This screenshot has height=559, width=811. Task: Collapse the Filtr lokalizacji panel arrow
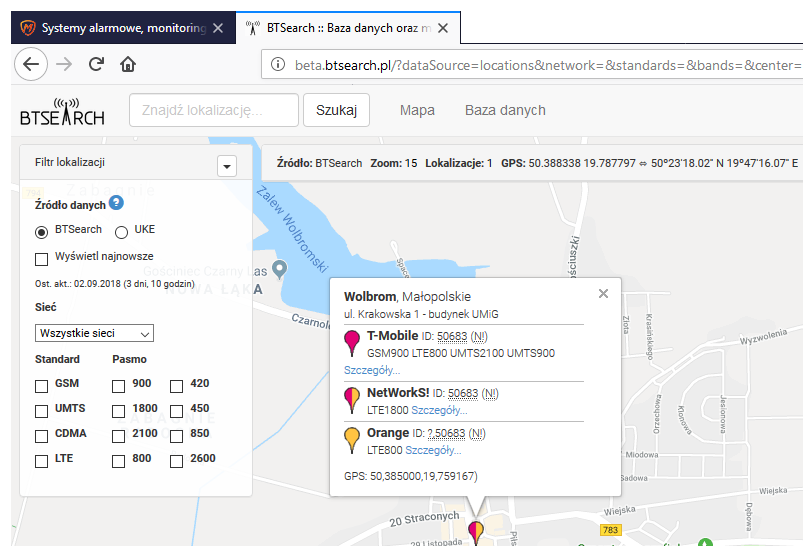[226, 167]
